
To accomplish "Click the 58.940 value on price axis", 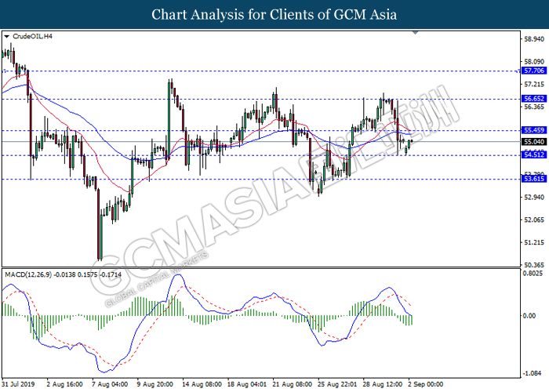I will (x=534, y=39).
